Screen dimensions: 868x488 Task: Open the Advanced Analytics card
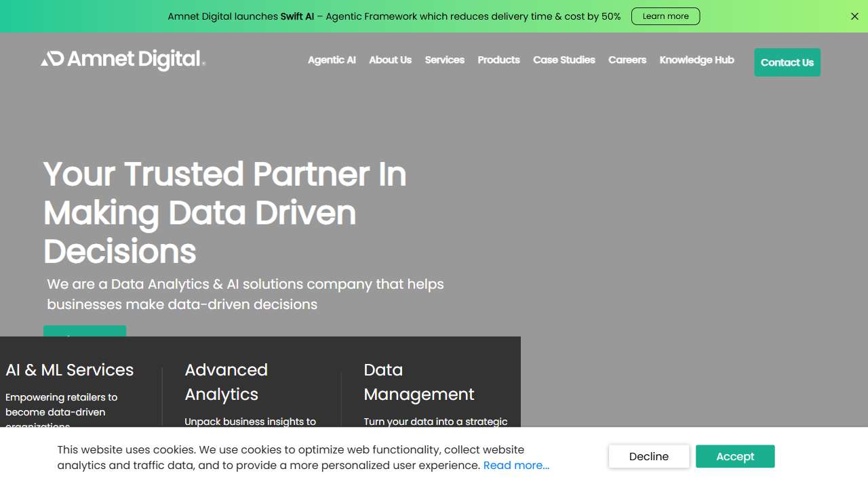tap(226, 382)
